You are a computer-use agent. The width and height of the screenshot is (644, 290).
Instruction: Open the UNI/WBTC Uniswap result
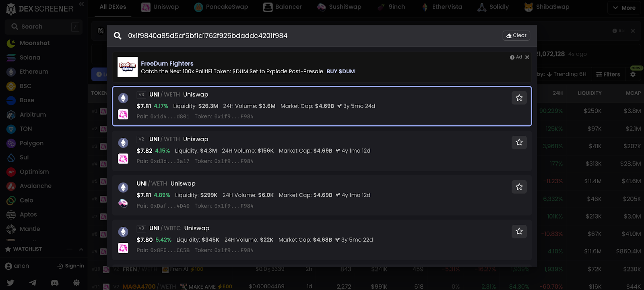322,240
